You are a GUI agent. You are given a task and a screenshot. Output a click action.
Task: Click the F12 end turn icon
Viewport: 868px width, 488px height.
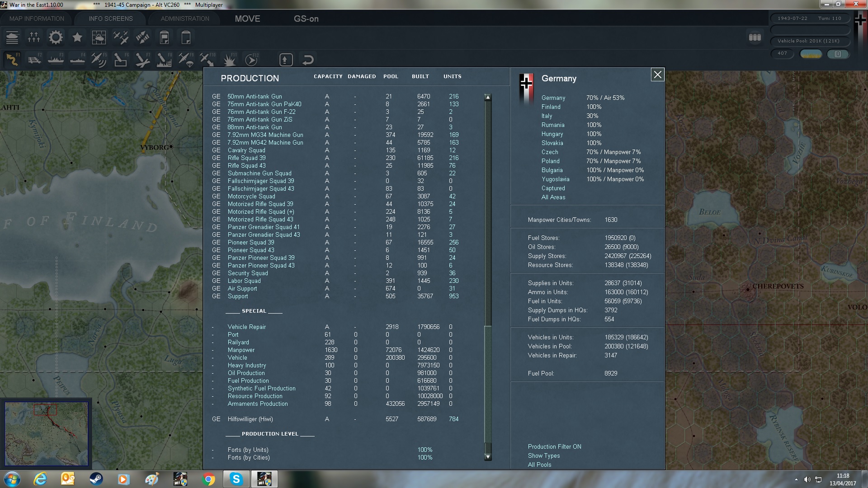point(251,60)
